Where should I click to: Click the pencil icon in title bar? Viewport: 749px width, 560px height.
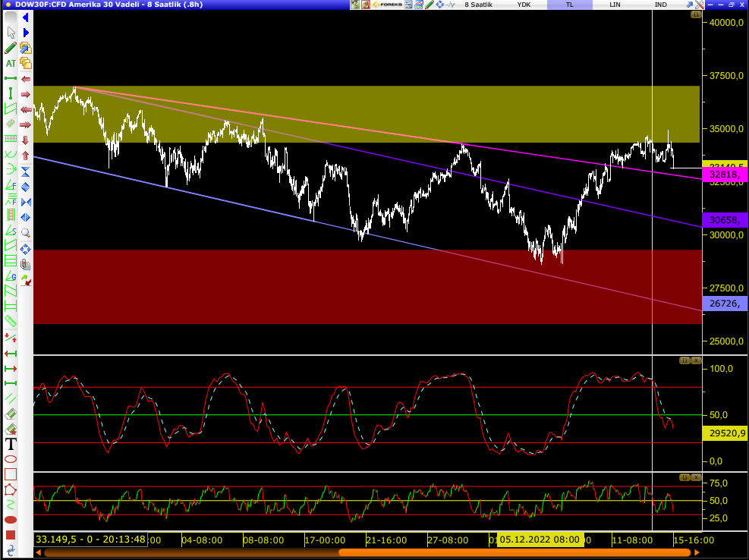click(x=430, y=5)
